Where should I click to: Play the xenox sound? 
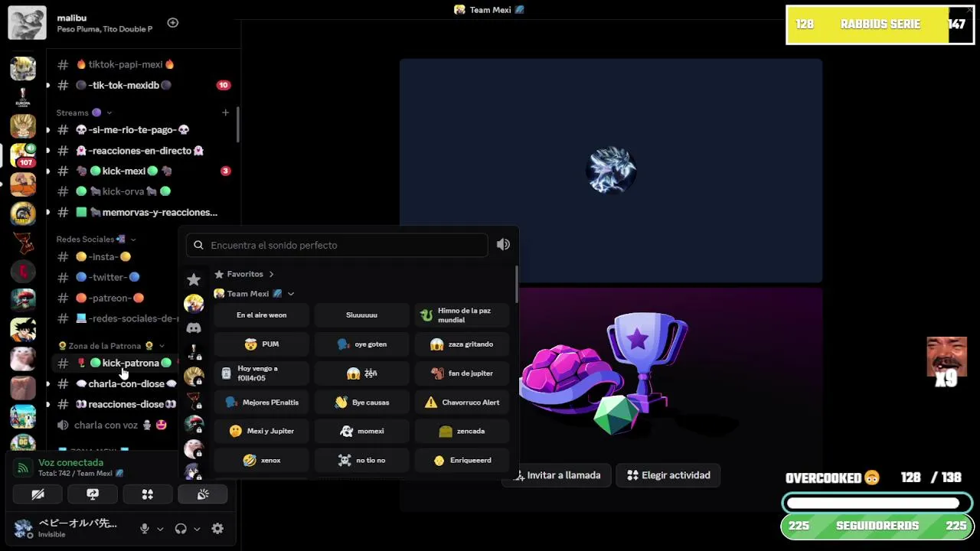[x=262, y=460]
